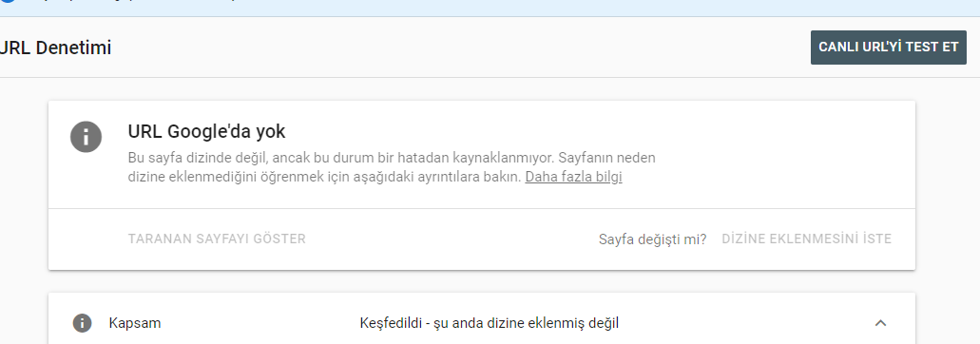Image resolution: width=980 pixels, height=344 pixels.
Task: Collapse the Kapsam section with the chevron
Action: point(880,323)
